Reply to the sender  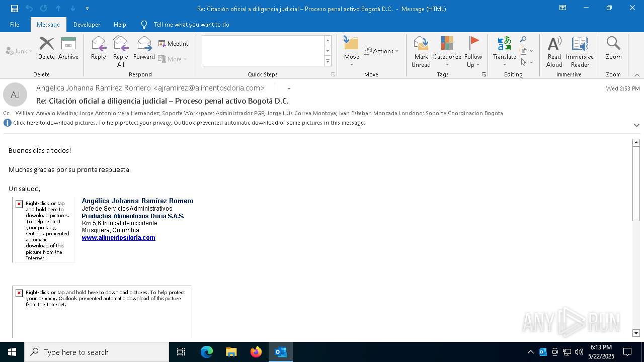coord(98,48)
